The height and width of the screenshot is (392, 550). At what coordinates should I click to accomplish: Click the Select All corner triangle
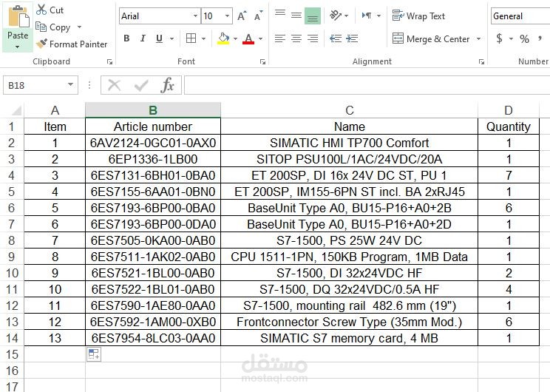[16, 110]
